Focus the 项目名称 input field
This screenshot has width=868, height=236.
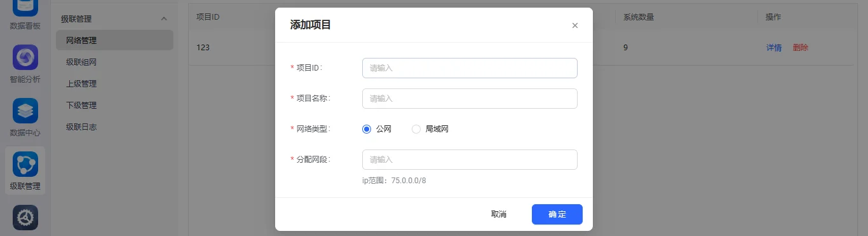pyautogui.click(x=470, y=99)
